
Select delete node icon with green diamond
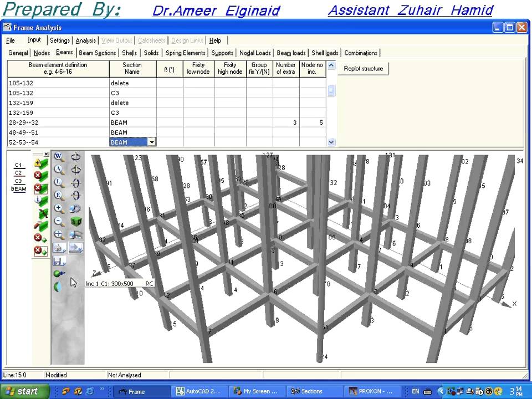click(40, 238)
